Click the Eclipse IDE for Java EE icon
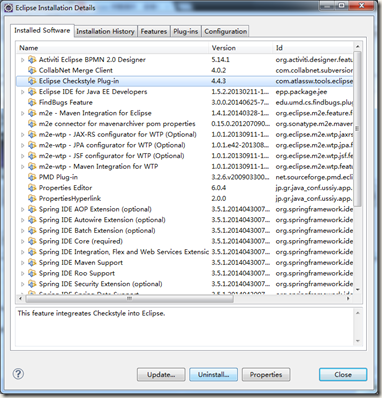This screenshot has height=398, width=382. [32, 92]
